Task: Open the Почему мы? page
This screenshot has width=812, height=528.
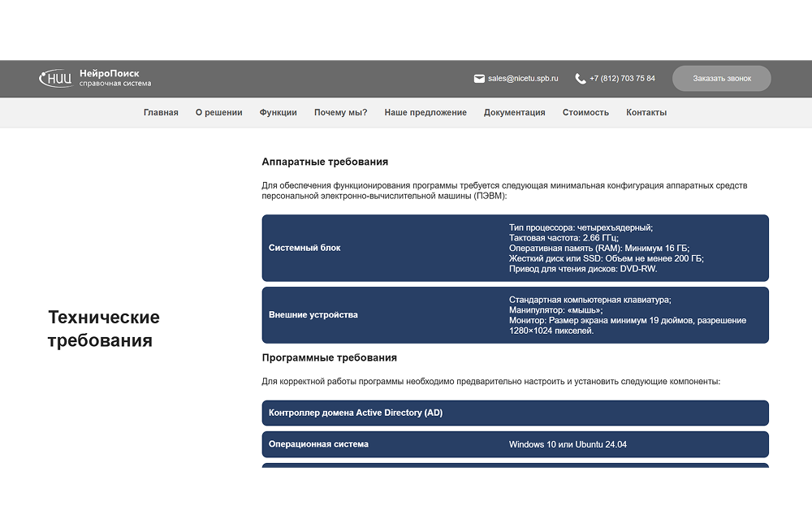Action: click(341, 112)
